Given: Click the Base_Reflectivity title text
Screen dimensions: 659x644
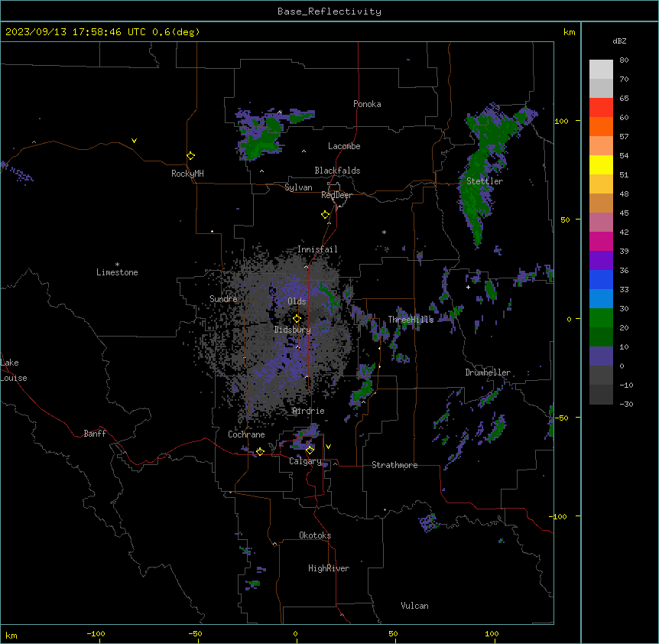Looking at the screenshot, I should coord(329,11).
